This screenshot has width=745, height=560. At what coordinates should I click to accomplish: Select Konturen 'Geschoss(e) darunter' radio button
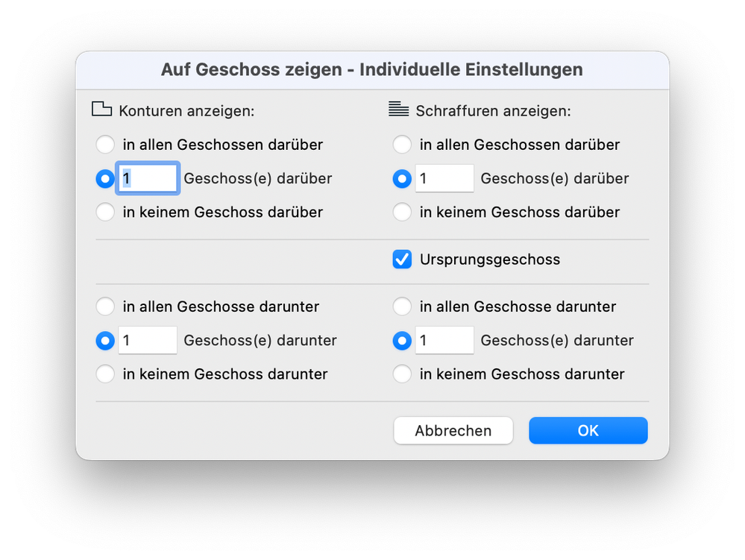(x=105, y=341)
